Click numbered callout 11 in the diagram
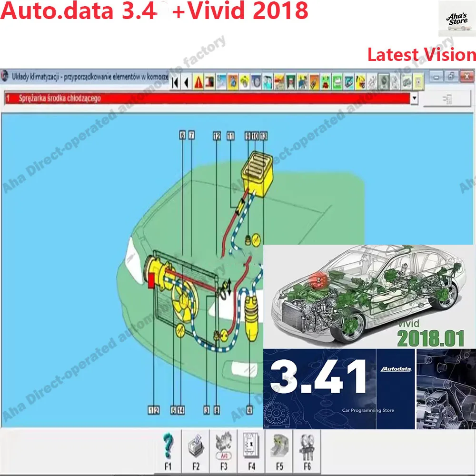Viewport: 476px width, 476px height. pos(230,136)
